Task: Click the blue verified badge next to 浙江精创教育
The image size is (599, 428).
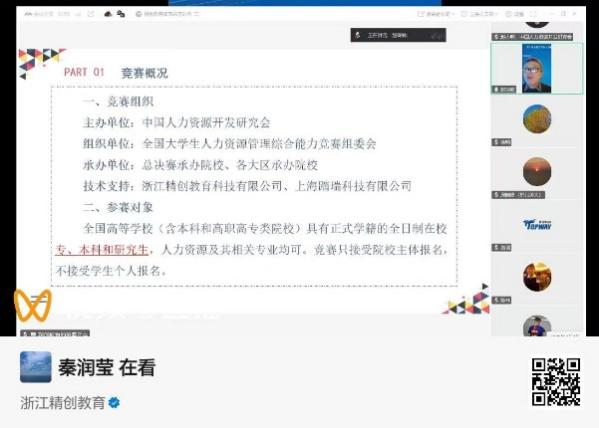Action: (114, 403)
